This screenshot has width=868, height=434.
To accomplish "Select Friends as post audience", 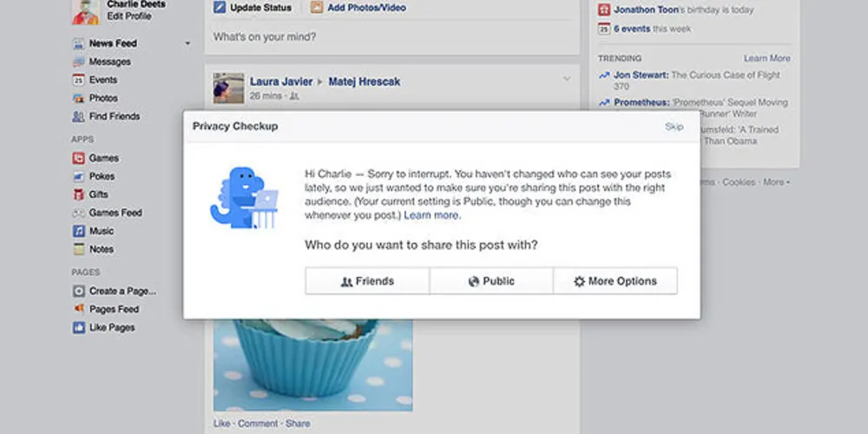I will click(367, 281).
